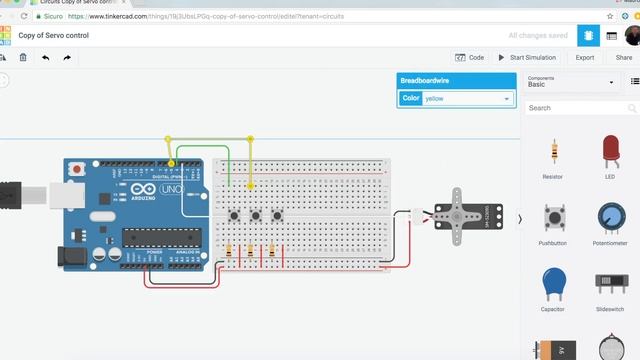Bookmark page with star icon
640x360 pixels.
click(x=610, y=16)
